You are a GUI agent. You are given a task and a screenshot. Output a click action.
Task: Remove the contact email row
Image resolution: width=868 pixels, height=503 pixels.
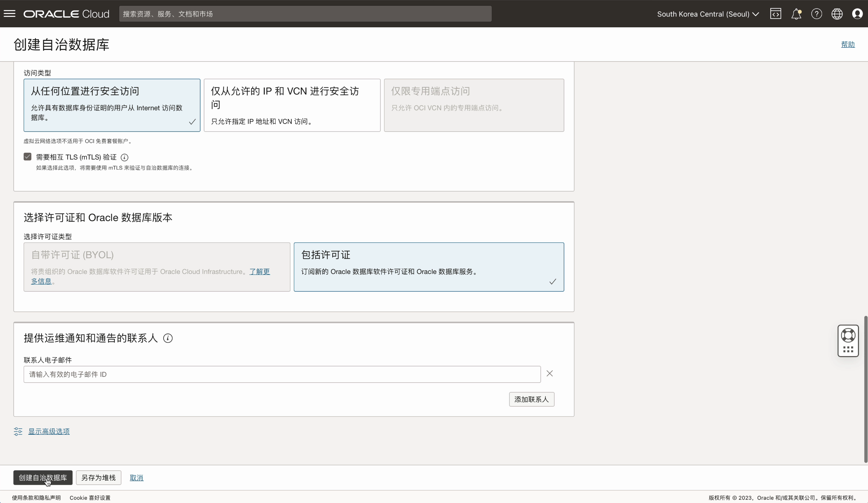[550, 374]
